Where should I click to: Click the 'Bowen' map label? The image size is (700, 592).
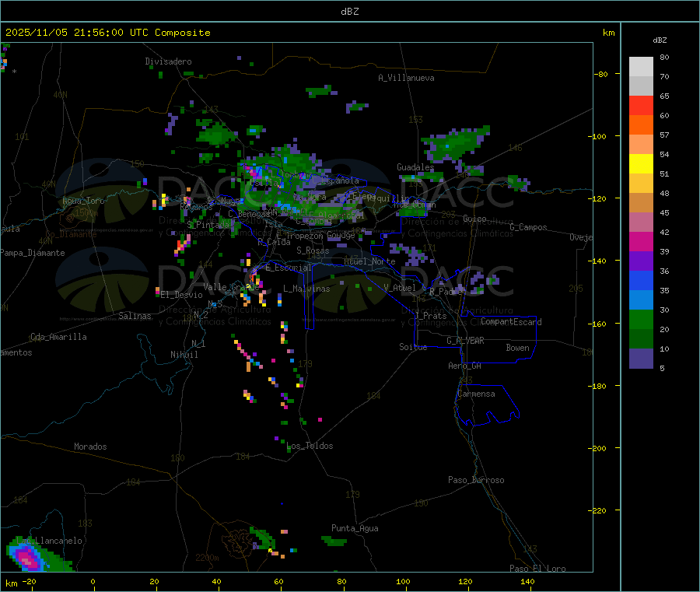tap(517, 348)
